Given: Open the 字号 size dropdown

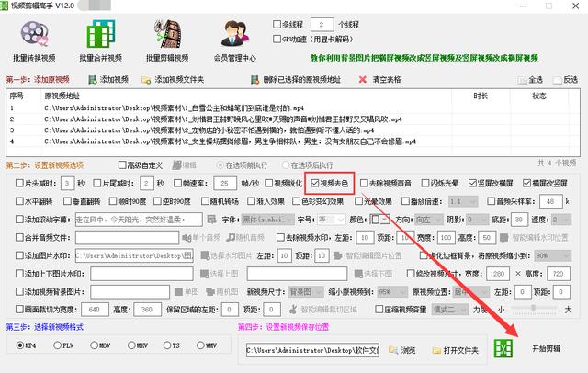Looking at the screenshot, I should click(x=331, y=220).
